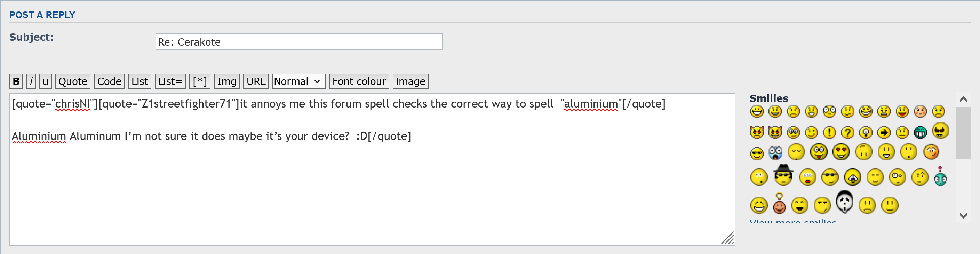980x254 pixels.
Task: Insert the white ghost mask smiley
Action: (x=845, y=202)
